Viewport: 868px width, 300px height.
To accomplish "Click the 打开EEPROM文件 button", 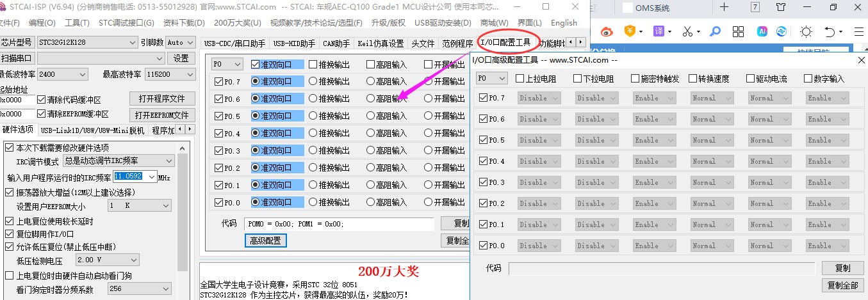I will [x=161, y=115].
